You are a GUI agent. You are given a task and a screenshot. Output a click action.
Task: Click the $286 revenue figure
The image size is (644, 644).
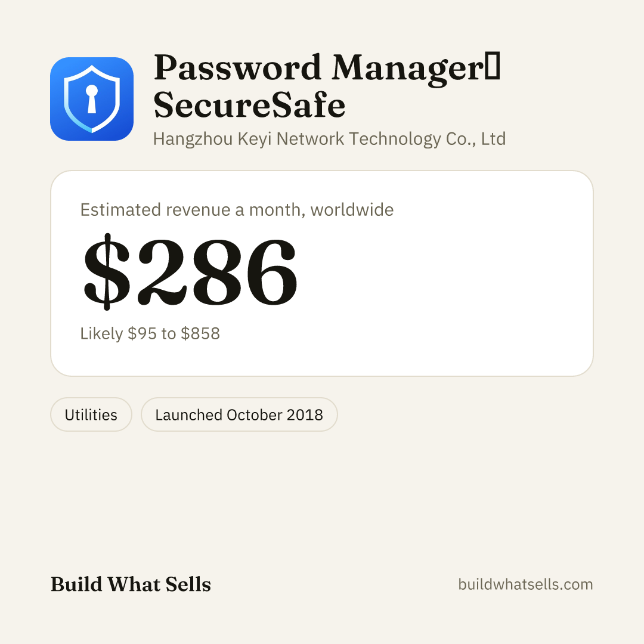[x=190, y=271]
